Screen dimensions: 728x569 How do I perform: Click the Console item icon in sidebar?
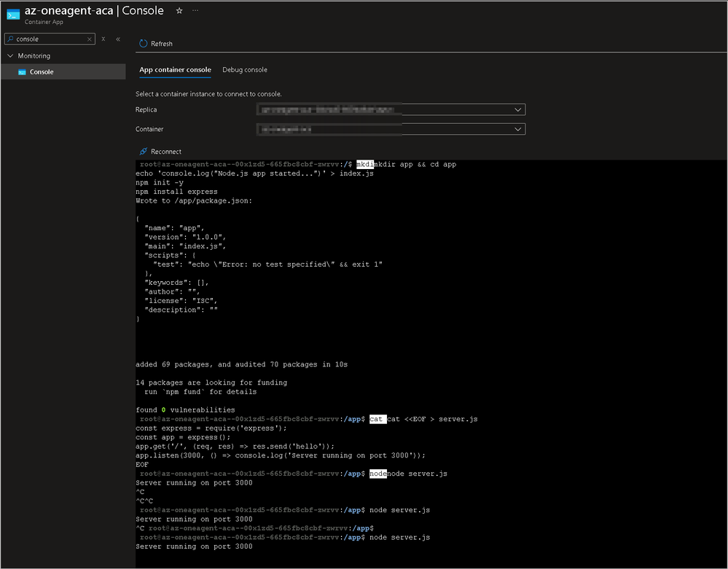point(22,72)
